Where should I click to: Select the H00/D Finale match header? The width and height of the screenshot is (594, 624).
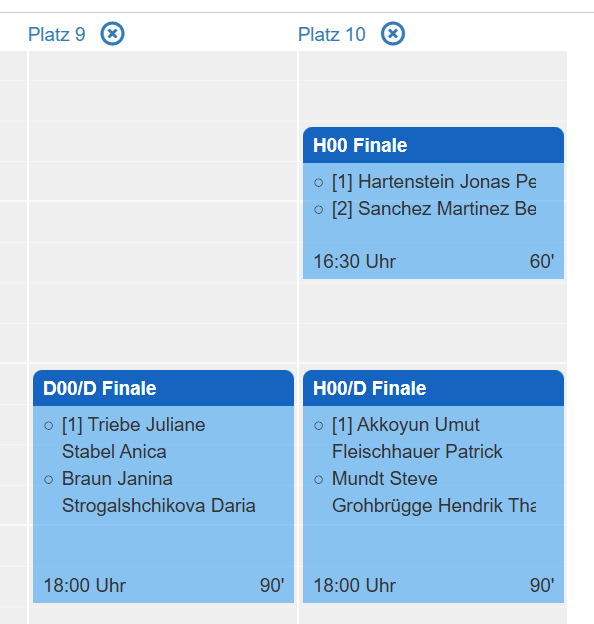pos(433,388)
